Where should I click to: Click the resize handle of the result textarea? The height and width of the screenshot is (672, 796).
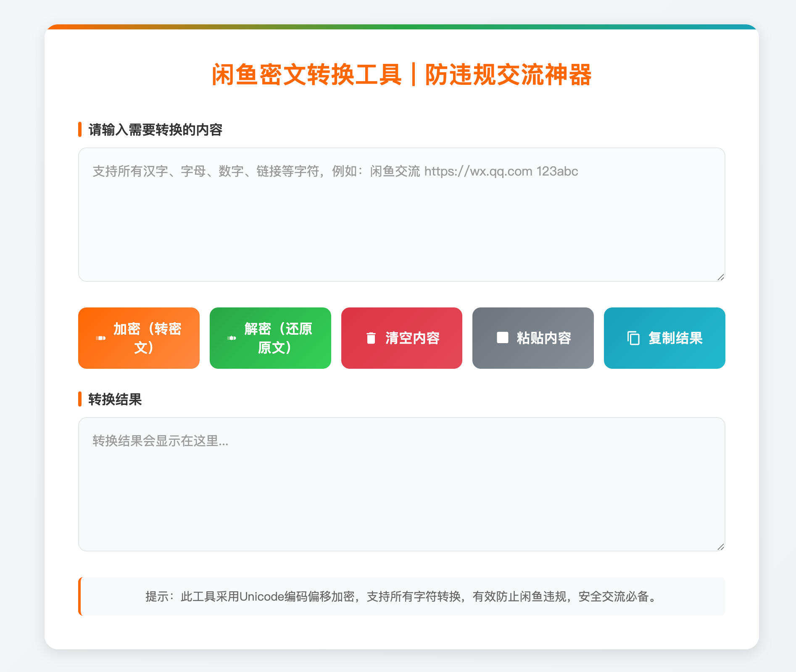[721, 546]
